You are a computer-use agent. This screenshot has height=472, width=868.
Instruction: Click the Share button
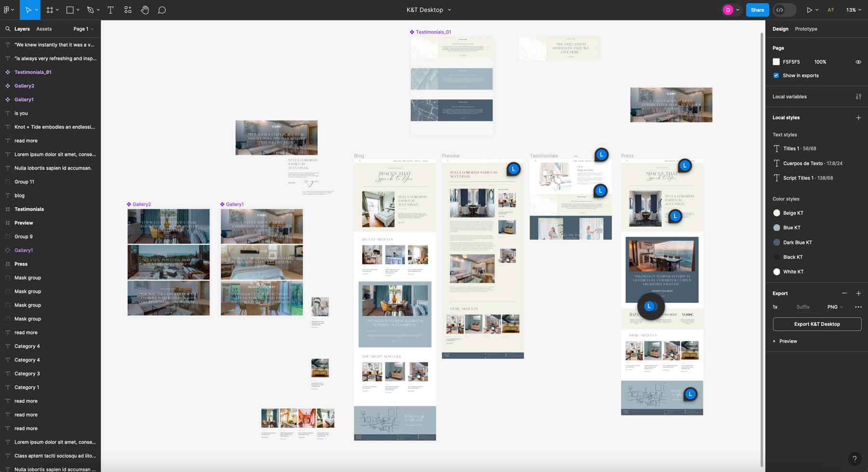757,10
